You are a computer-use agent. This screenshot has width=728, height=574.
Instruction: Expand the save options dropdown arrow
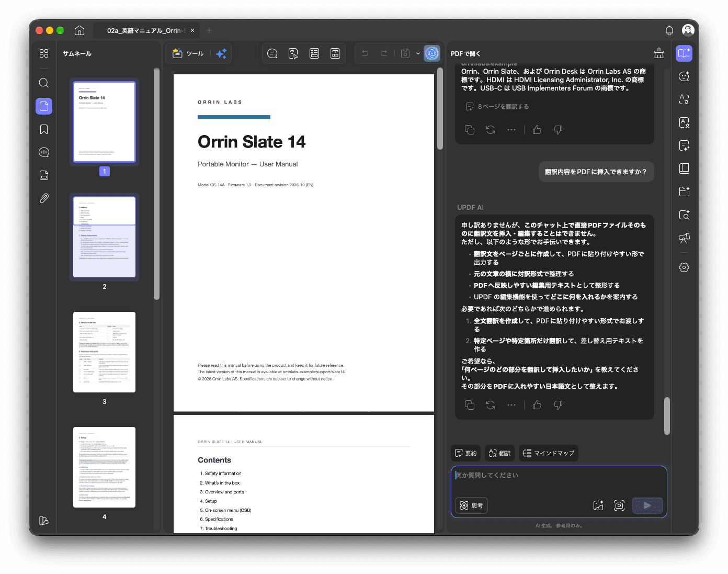click(418, 53)
